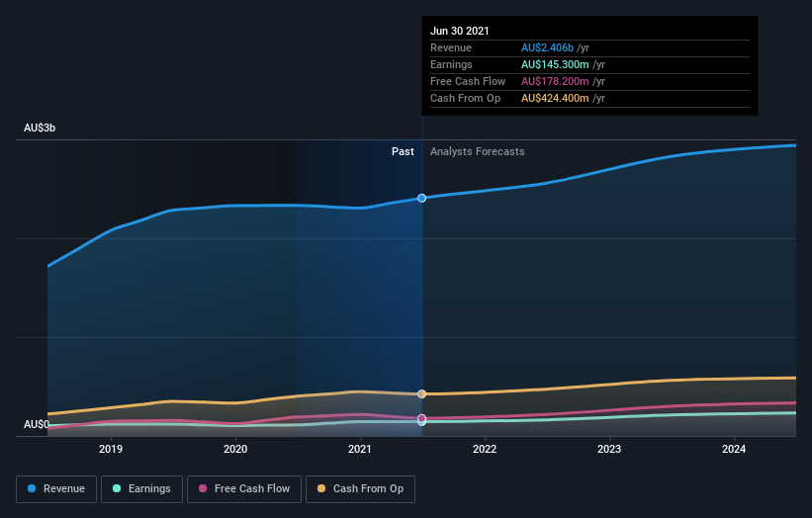Click the teal Earnings legend dot

(x=118, y=488)
